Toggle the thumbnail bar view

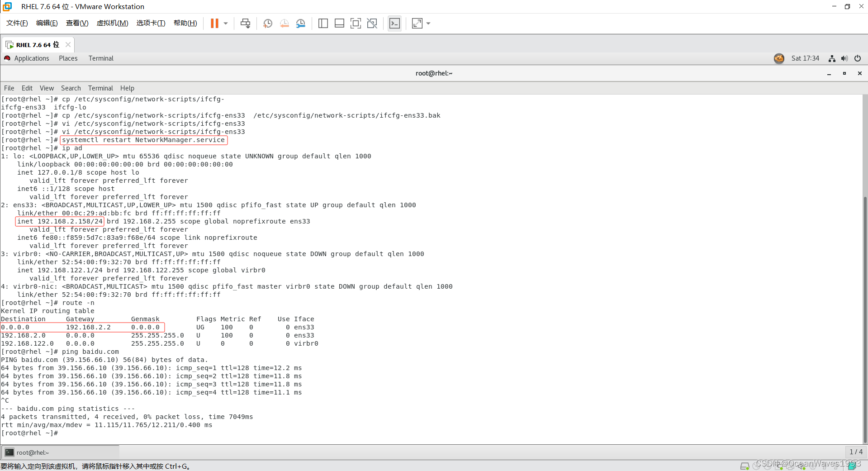(x=339, y=23)
